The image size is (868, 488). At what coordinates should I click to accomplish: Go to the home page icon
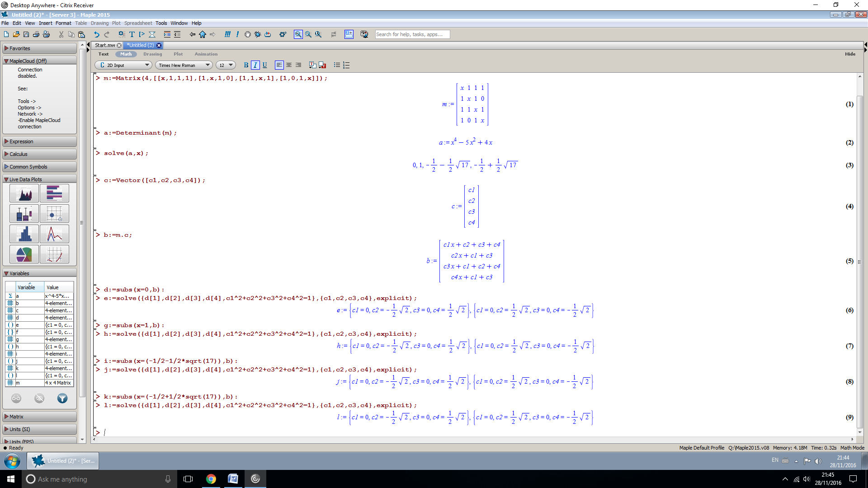click(203, 34)
